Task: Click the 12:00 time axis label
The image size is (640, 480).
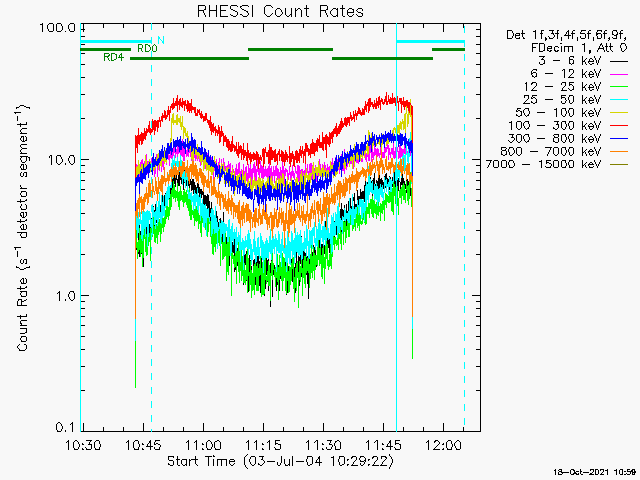Action: pyautogui.click(x=443, y=445)
